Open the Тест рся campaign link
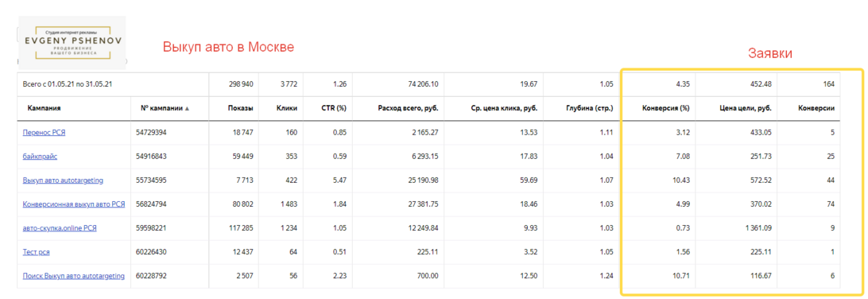 [x=37, y=251]
